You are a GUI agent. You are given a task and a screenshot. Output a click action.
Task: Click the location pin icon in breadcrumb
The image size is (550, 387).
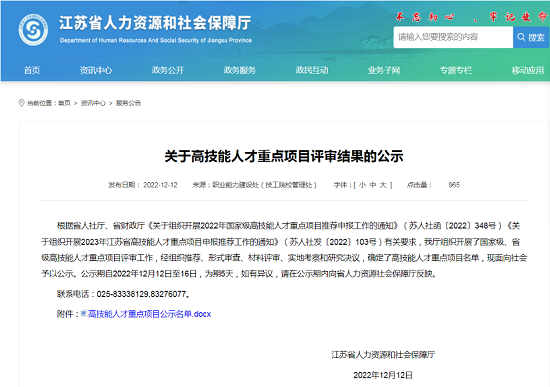tap(21, 103)
